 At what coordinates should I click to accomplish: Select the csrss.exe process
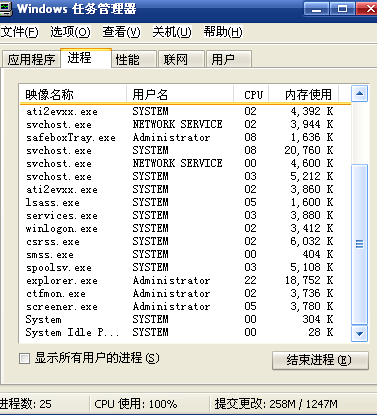pyautogui.click(x=185, y=241)
